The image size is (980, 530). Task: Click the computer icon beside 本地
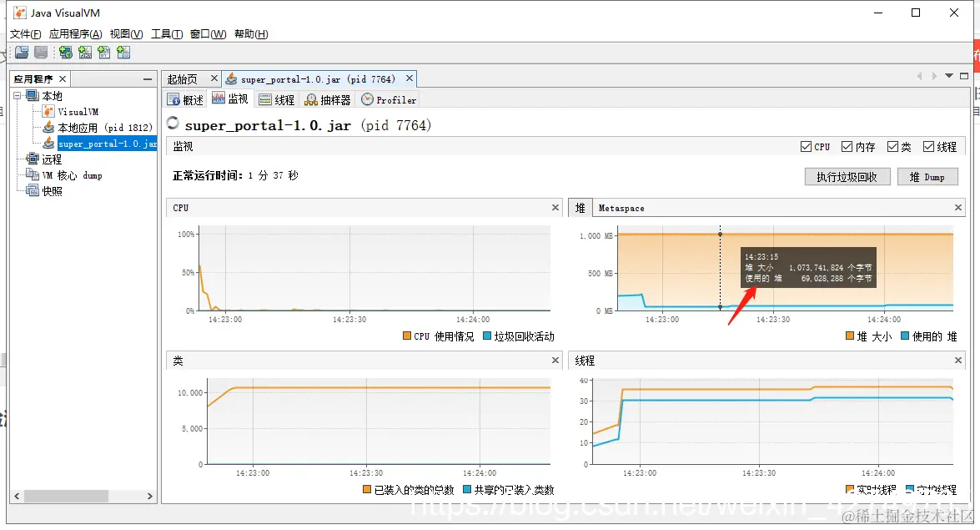[33, 96]
